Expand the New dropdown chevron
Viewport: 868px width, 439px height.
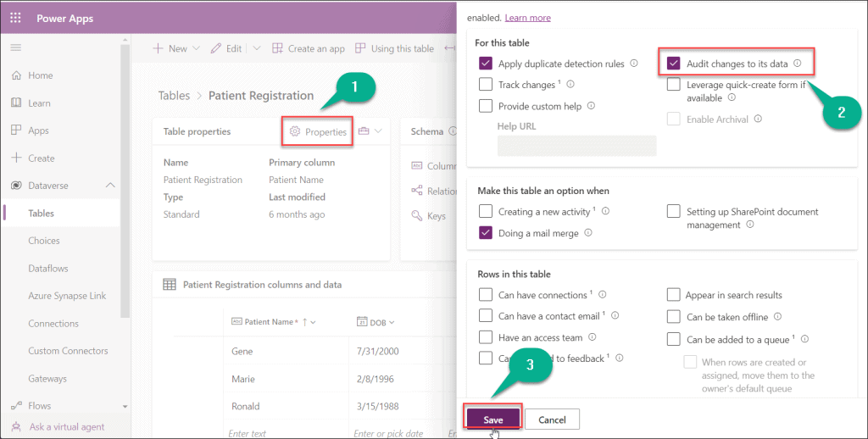196,48
